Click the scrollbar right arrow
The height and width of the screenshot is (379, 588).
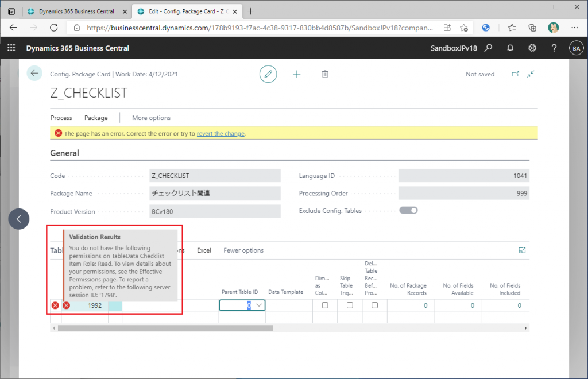526,328
